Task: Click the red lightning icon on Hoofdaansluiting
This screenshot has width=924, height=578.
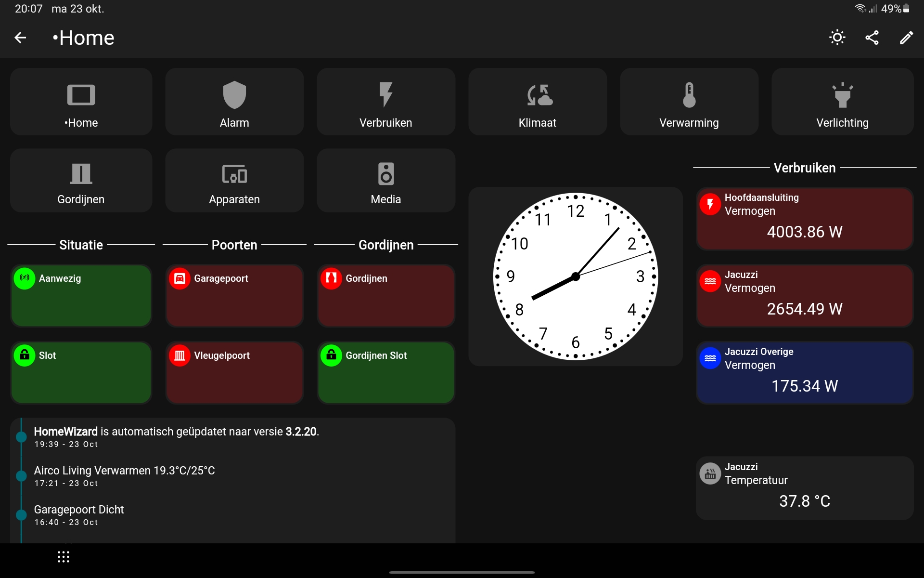Action: 710,204
